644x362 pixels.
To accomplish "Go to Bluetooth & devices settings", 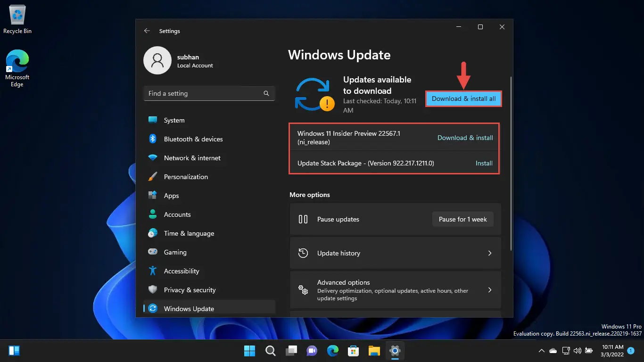I will tap(209, 139).
